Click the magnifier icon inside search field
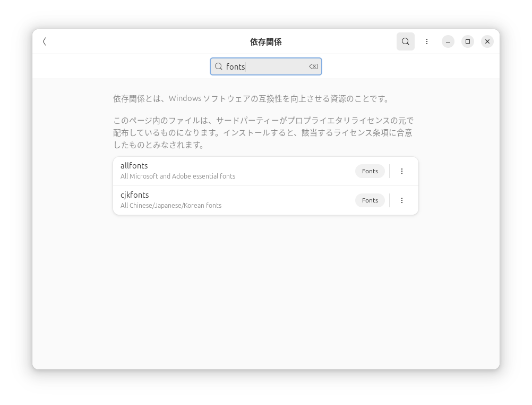Viewport: 532px width, 405px height. pos(219,66)
